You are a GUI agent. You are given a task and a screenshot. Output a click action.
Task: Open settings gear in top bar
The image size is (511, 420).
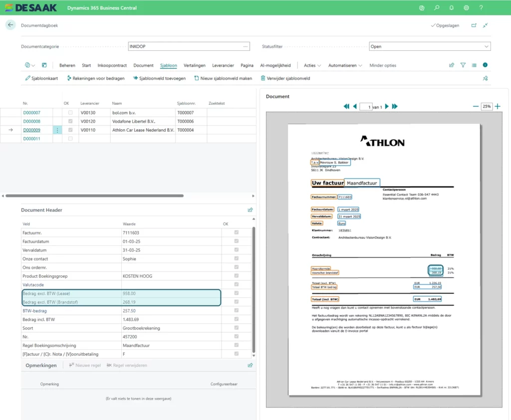[467, 8]
